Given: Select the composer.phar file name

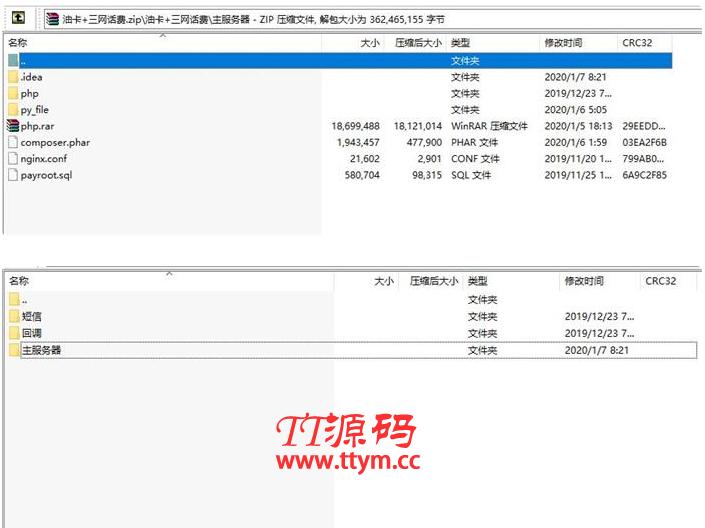Looking at the screenshot, I should point(55,143).
